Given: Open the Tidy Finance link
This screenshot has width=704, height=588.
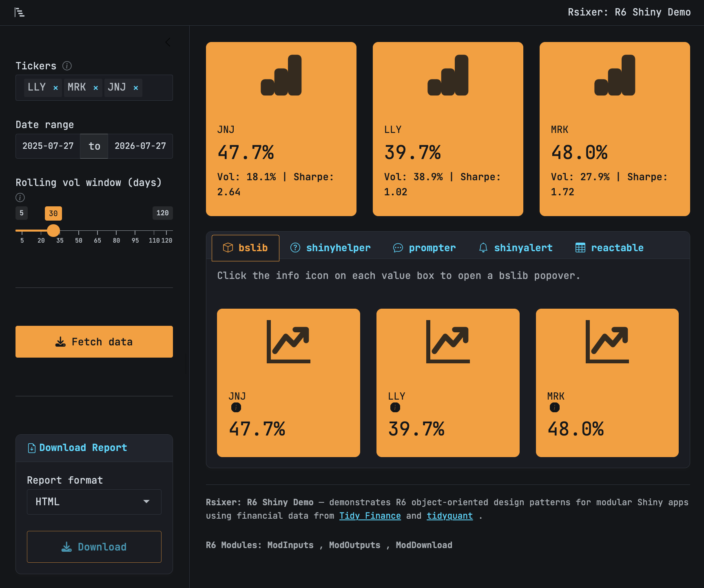Looking at the screenshot, I should pyautogui.click(x=370, y=516).
